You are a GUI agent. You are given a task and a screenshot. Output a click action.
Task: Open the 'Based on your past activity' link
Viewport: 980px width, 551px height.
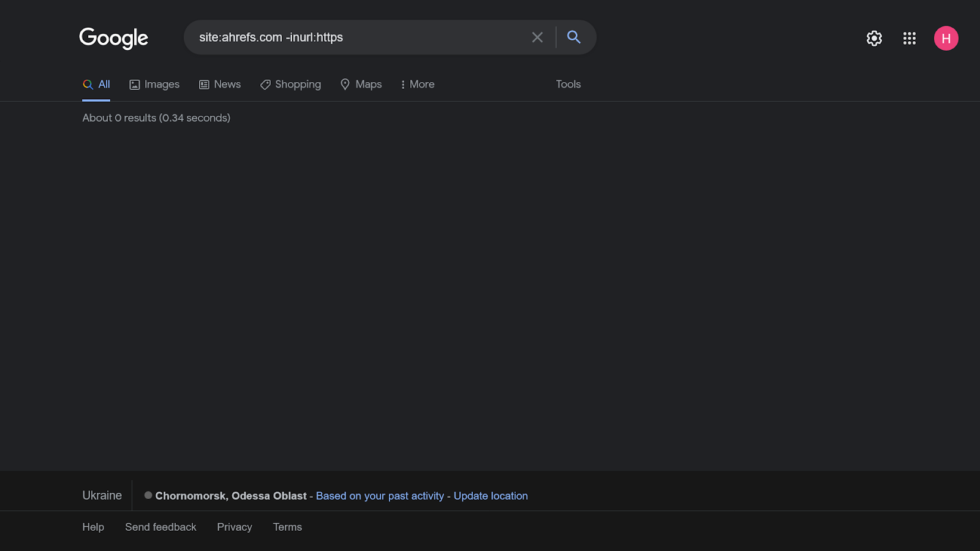(x=380, y=496)
